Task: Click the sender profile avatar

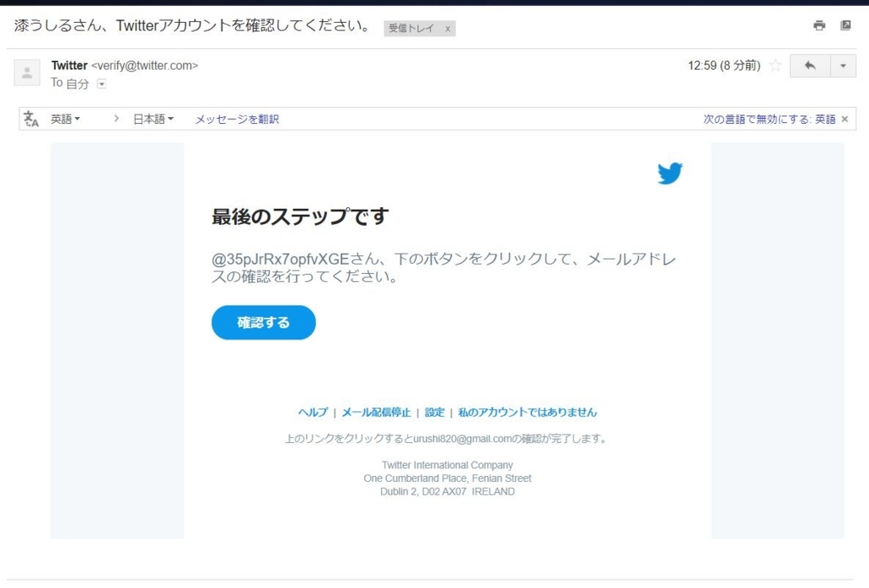Action: pyautogui.click(x=26, y=74)
